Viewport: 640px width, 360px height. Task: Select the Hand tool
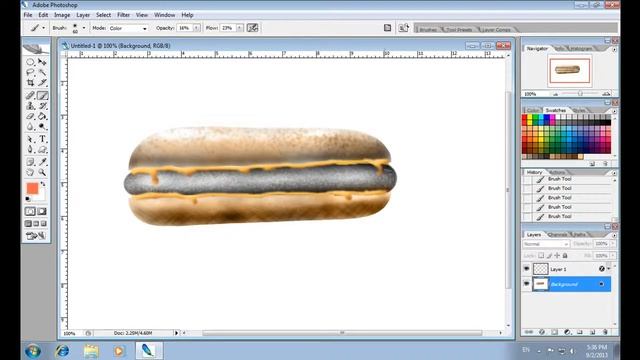(30, 173)
